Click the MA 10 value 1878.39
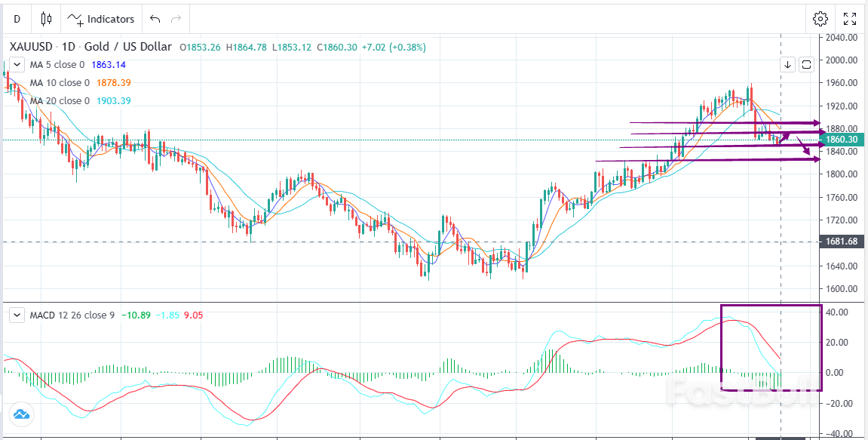This screenshot has height=440, width=868. [x=113, y=82]
